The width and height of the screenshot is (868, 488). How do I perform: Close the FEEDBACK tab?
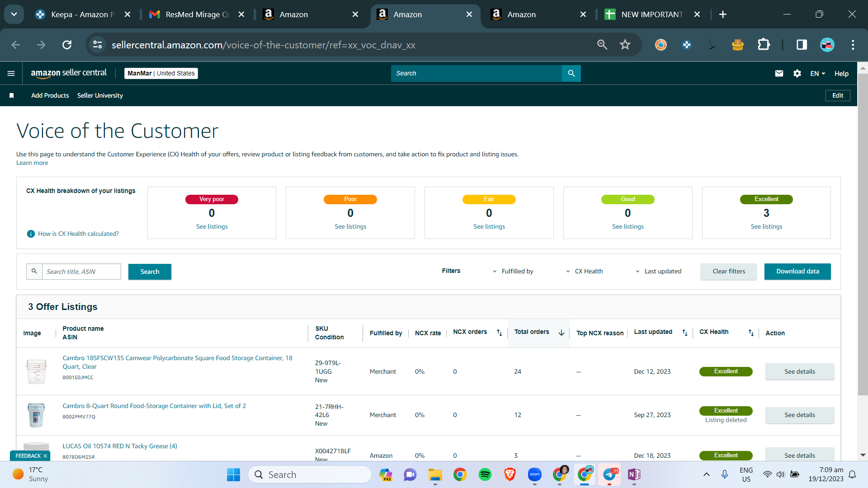coord(45,456)
